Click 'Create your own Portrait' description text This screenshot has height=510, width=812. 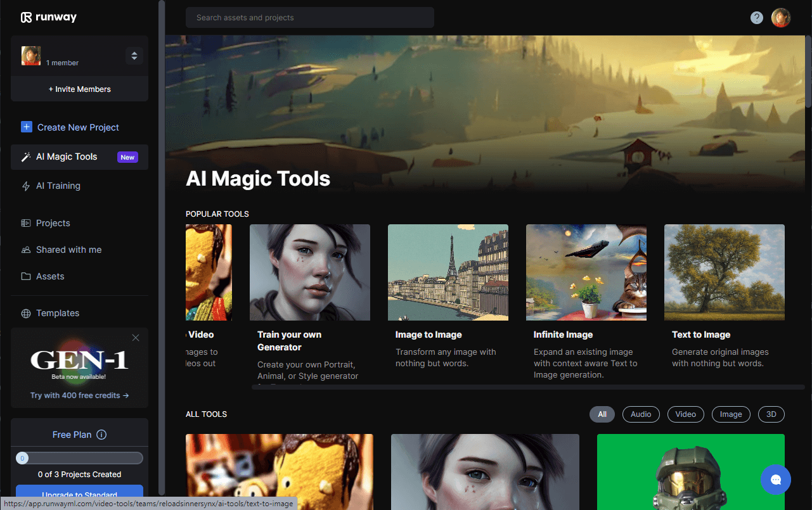click(x=307, y=371)
